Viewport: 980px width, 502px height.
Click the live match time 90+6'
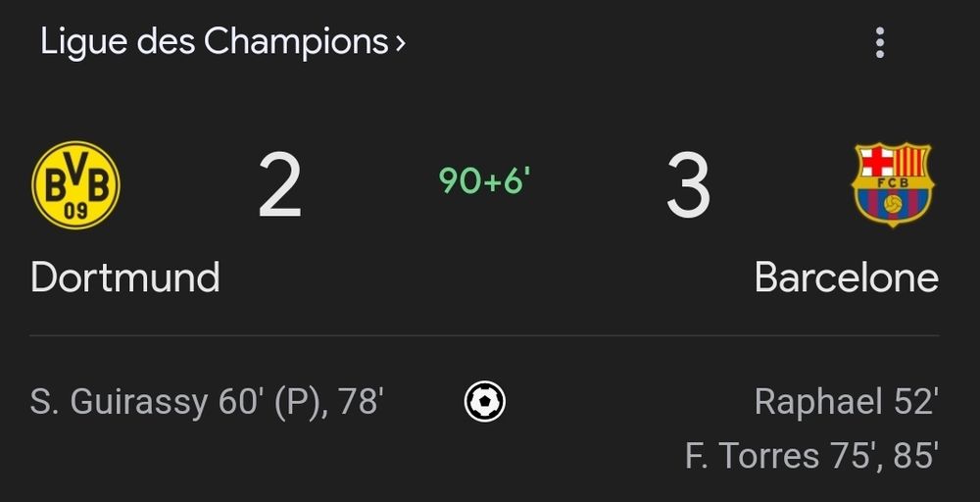(484, 180)
